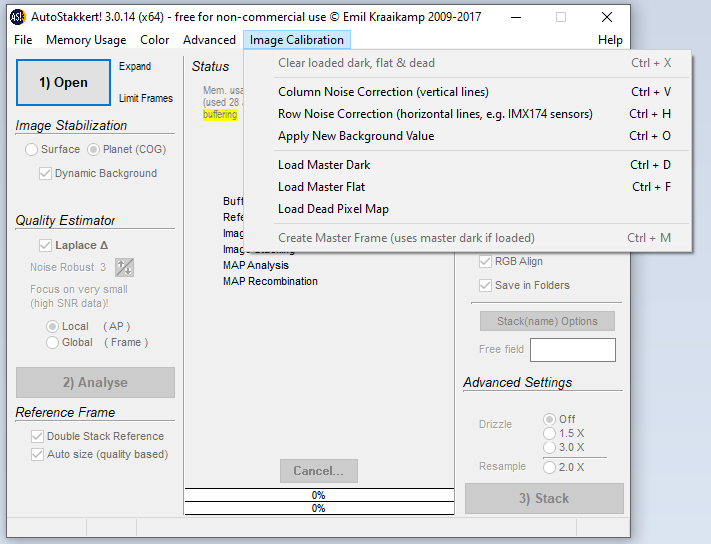Open the Help menu

(610, 40)
